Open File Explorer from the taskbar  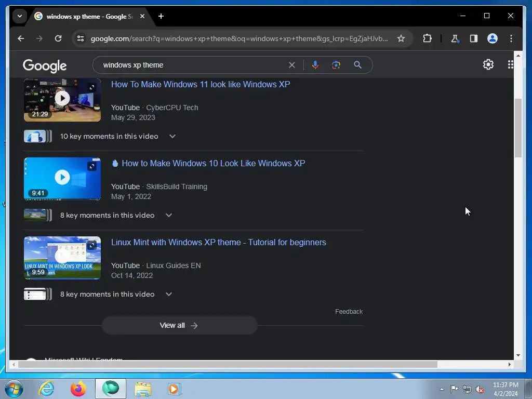[143, 389]
